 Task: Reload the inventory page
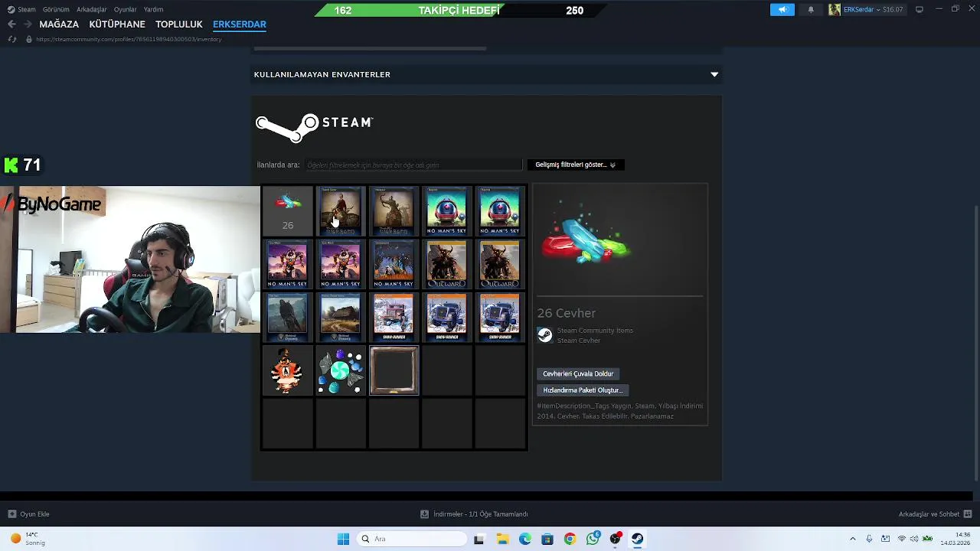click(x=11, y=39)
